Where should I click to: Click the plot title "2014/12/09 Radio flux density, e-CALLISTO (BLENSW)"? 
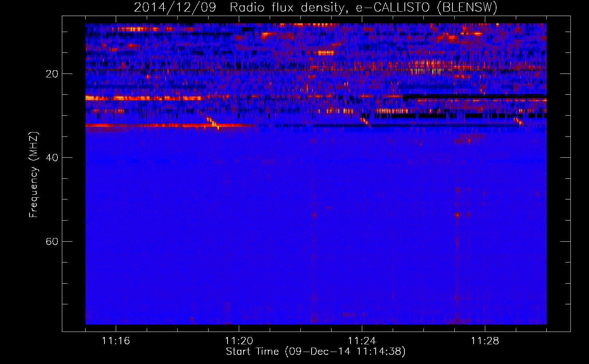pos(315,8)
